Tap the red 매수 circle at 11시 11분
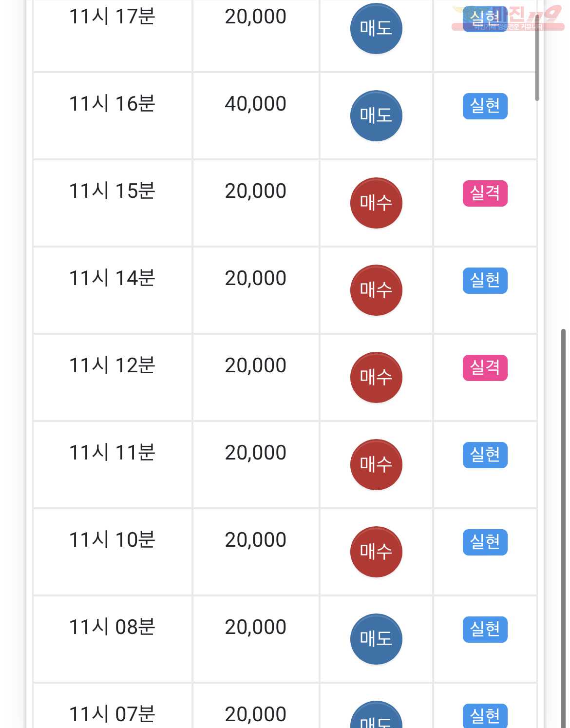 376,465
